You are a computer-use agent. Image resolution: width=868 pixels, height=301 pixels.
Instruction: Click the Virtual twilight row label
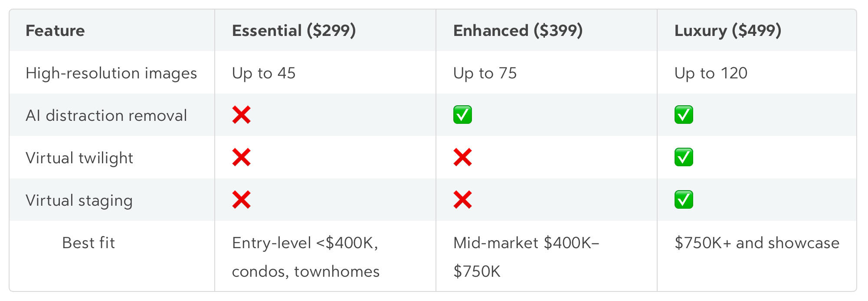79,158
